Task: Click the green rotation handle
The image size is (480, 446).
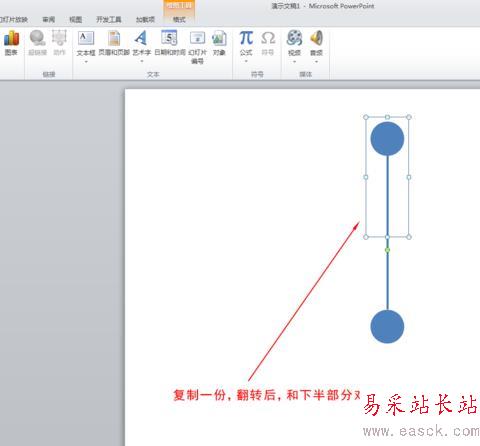Action: (x=387, y=250)
